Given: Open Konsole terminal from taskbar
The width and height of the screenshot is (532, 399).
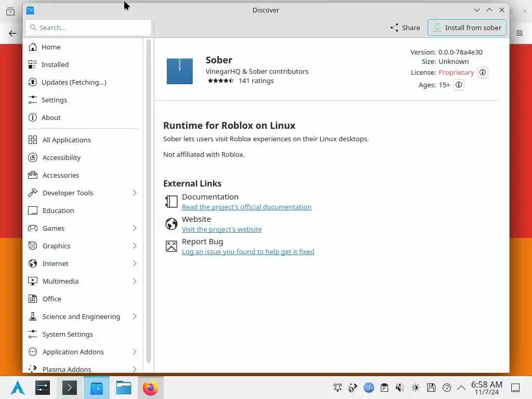Looking at the screenshot, I should (69, 388).
